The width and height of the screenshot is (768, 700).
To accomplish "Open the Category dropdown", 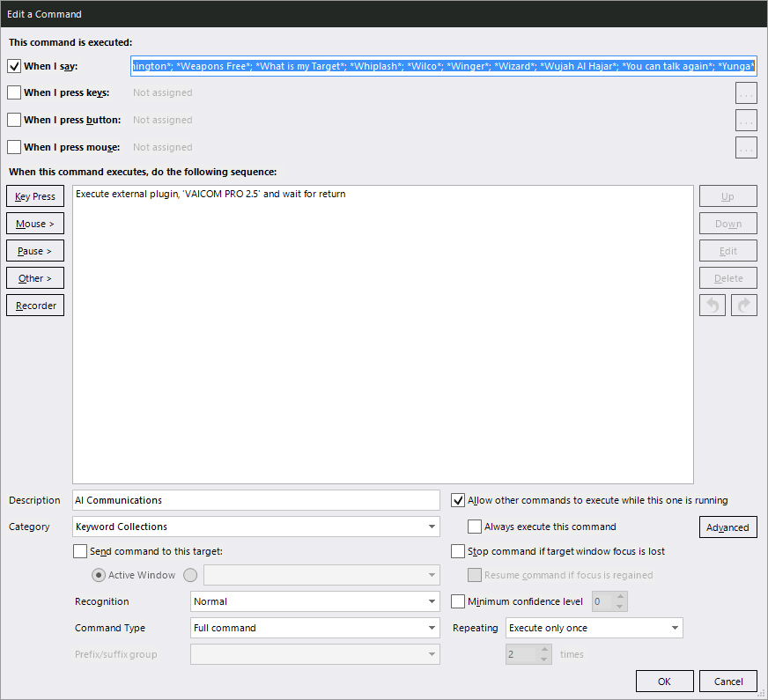I will 256,527.
